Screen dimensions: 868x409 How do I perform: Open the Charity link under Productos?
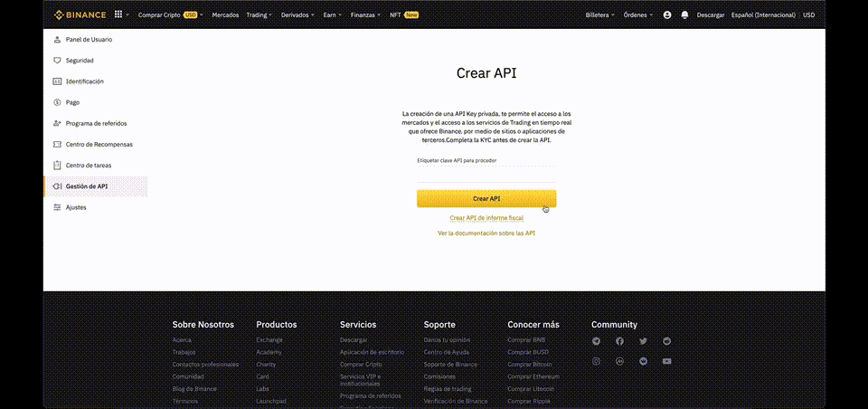(266, 364)
